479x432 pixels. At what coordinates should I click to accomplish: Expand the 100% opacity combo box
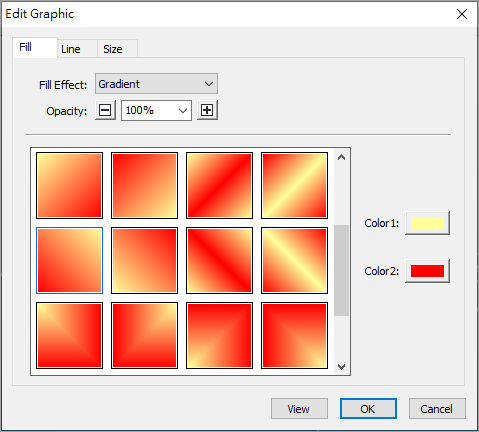click(156, 110)
